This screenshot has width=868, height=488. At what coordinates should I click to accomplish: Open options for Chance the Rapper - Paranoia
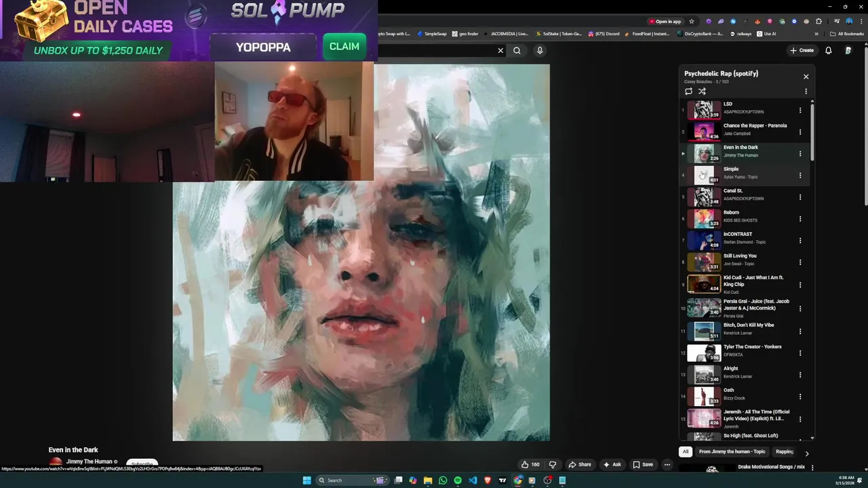point(800,132)
